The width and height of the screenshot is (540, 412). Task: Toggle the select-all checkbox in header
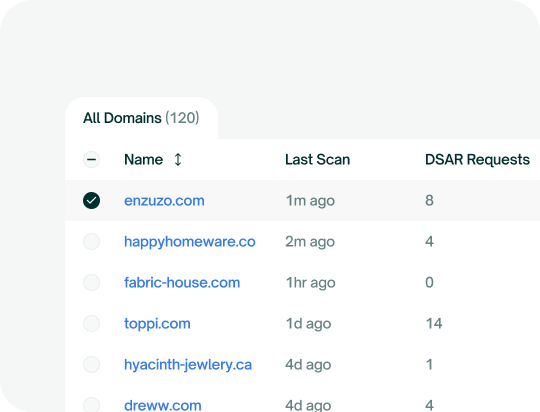click(x=92, y=159)
